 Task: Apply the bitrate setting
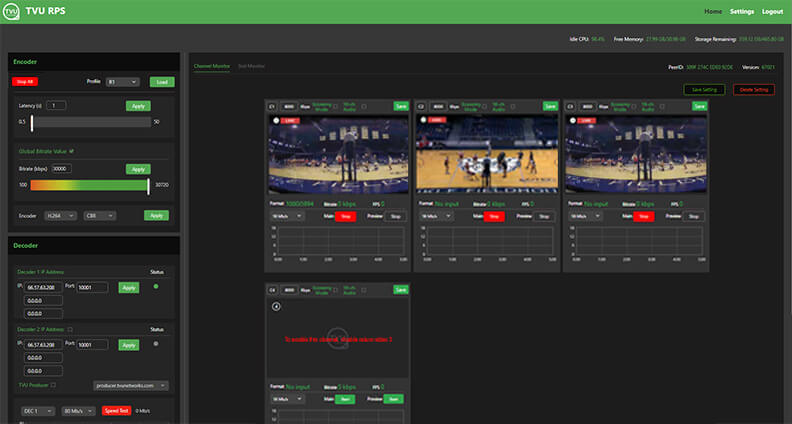(138, 169)
